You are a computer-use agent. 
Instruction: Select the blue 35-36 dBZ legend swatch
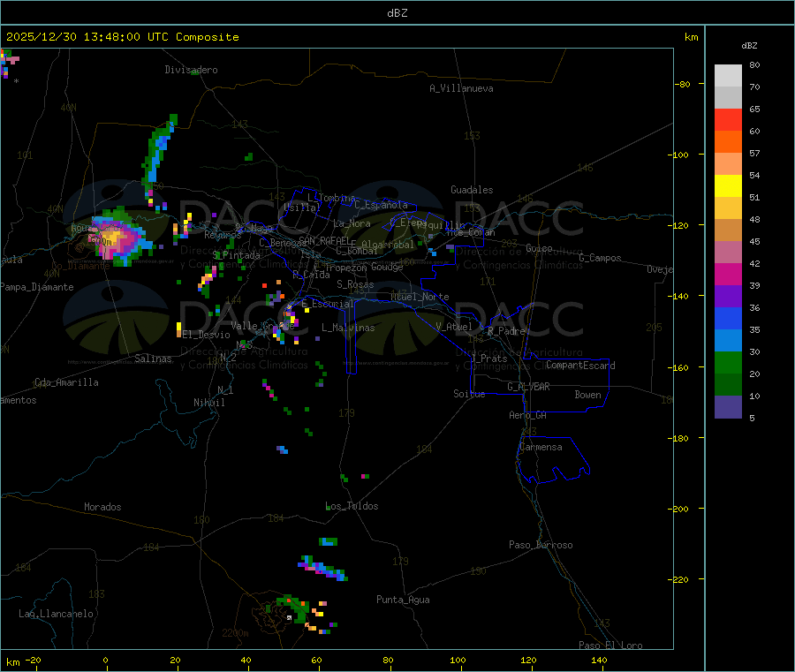coord(728,318)
